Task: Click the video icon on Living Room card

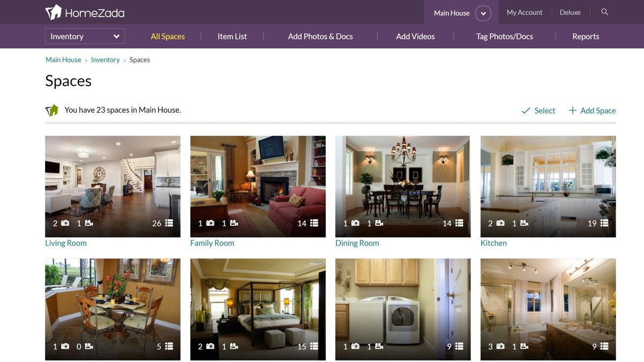Action: tap(89, 223)
